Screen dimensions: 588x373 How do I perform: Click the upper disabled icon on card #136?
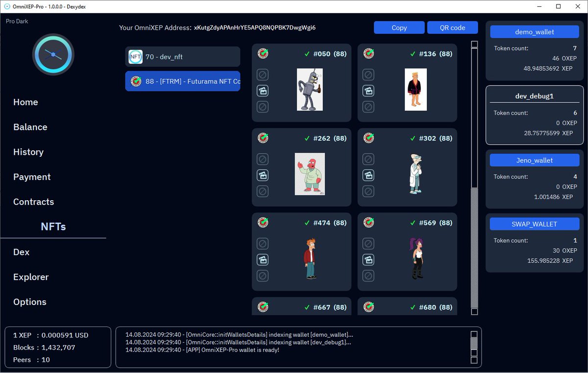pos(368,75)
